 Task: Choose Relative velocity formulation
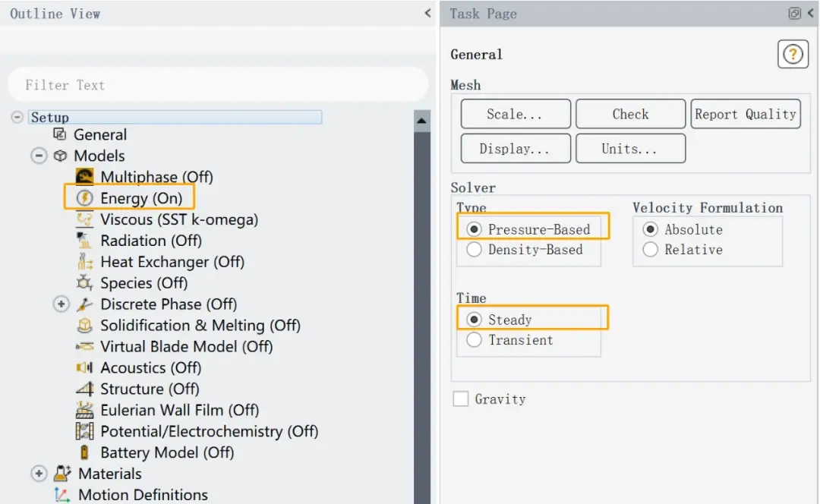[x=650, y=250]
